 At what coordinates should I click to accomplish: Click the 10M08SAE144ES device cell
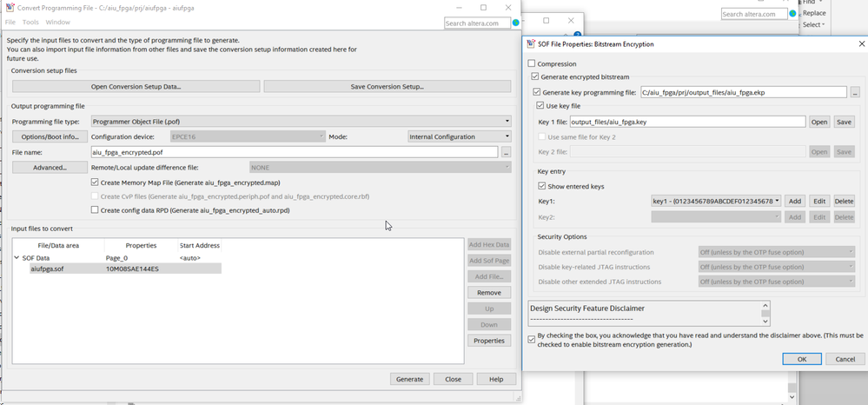pos(132,269)
